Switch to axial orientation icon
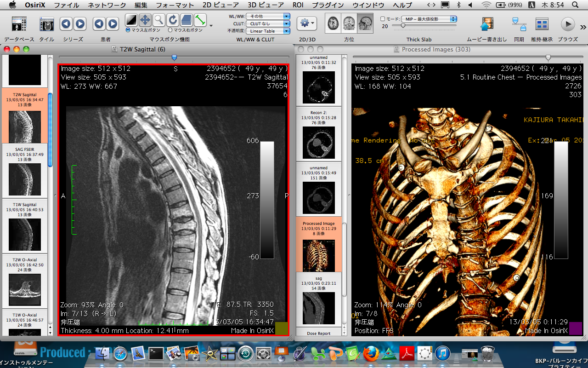The width and height of the screenshot is (588, 368). tap(334, 23)
